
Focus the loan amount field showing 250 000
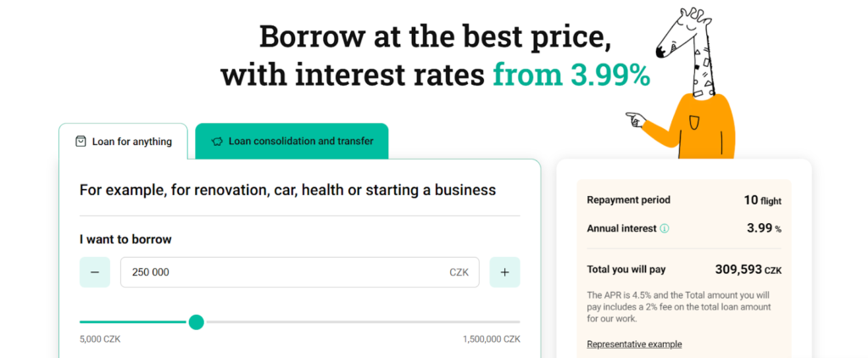coord(280,272)
